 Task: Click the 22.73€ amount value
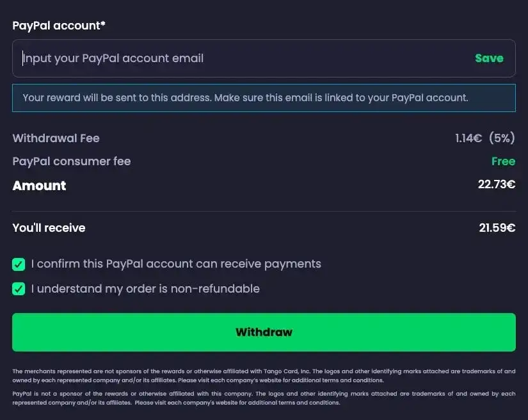click(x=498, y=186)
